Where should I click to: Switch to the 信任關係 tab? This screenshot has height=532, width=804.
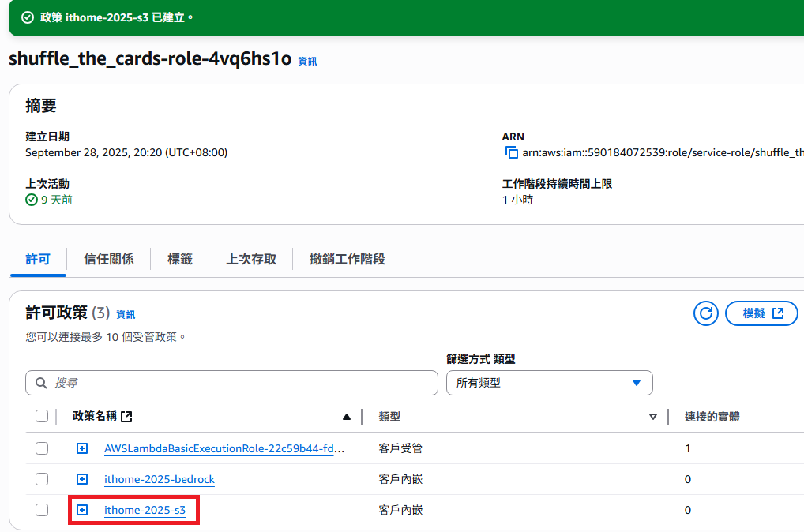(109, 259)
